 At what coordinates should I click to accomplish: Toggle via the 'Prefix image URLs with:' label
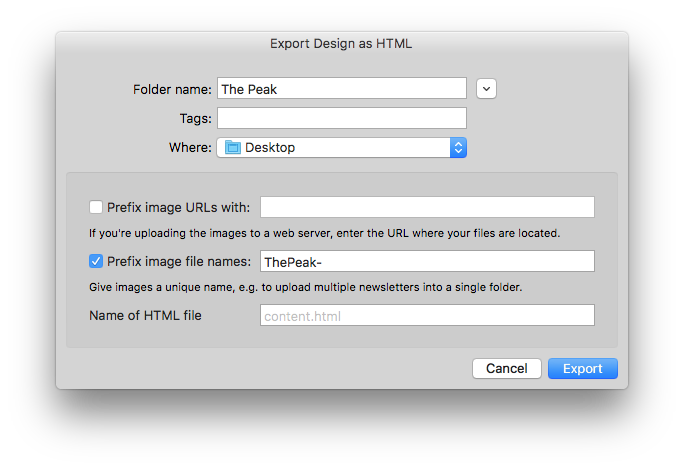[178, 207]
